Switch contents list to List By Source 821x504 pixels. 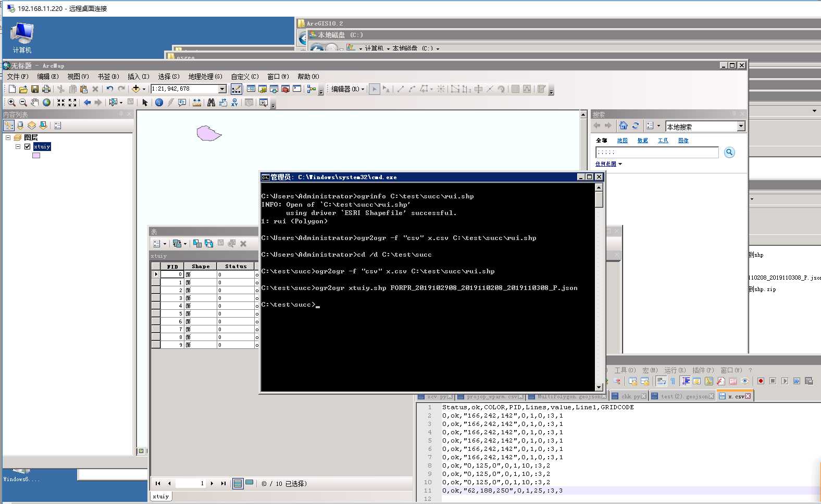(x=20, y=125)
